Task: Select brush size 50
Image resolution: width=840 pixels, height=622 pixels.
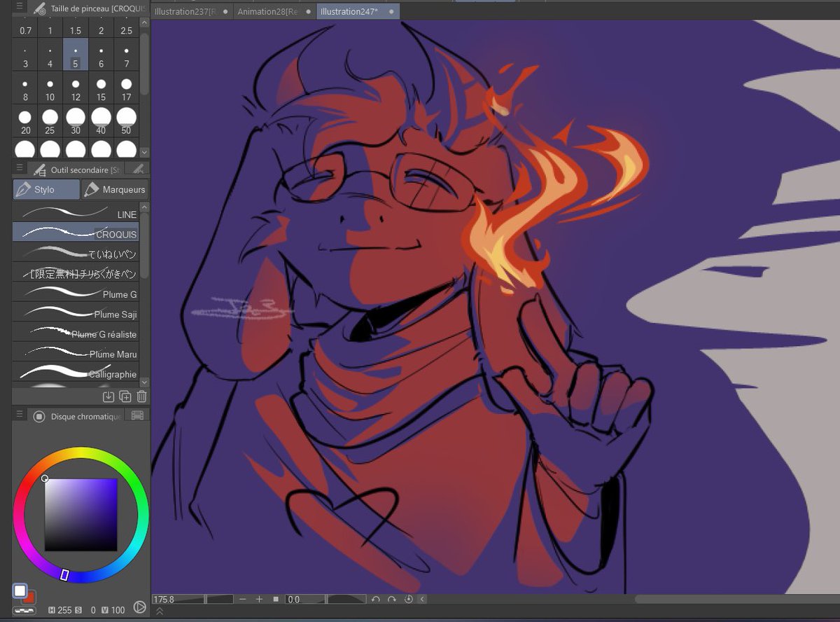Action: coord(126,121)
